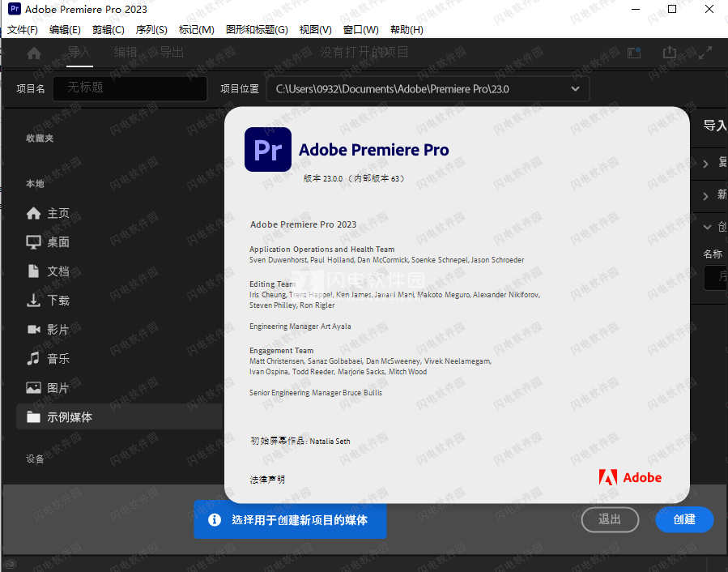The height and width of the screenshot is (572, 728).
Task: Click the Creative Cloud icon in status bar
Action: (x=10, y=565)
